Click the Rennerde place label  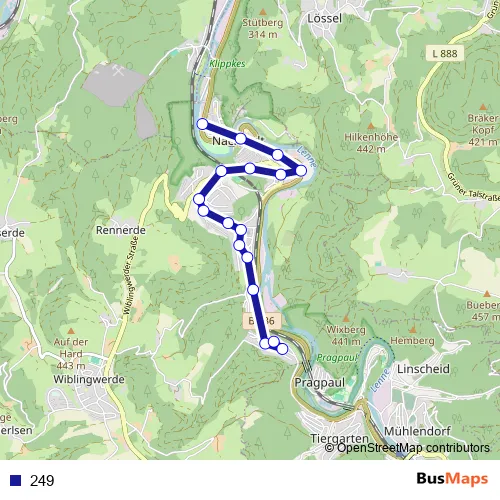click(x=121, y=230)
